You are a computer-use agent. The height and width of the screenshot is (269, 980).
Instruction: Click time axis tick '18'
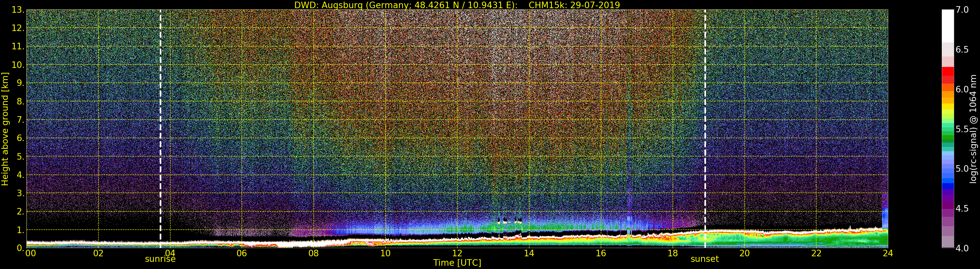point(673,253)
